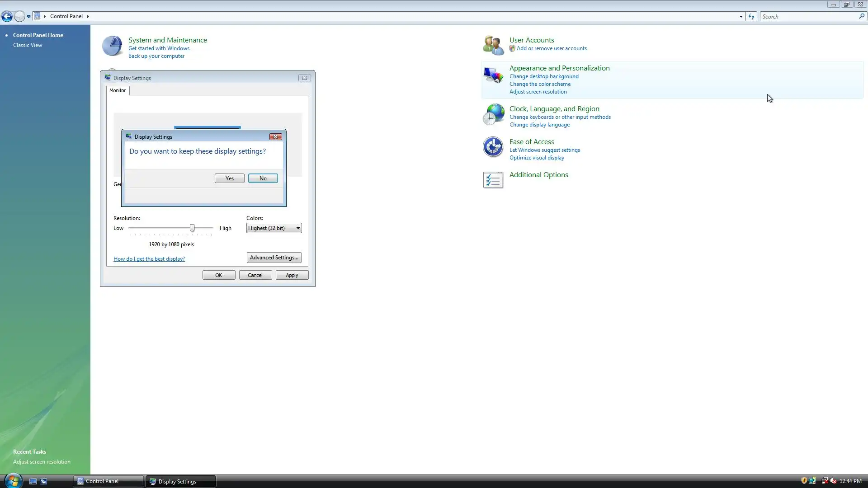Viewport: 868px width, 488px height.
Task: Click the Start orb button
Action: pos(13,481)
